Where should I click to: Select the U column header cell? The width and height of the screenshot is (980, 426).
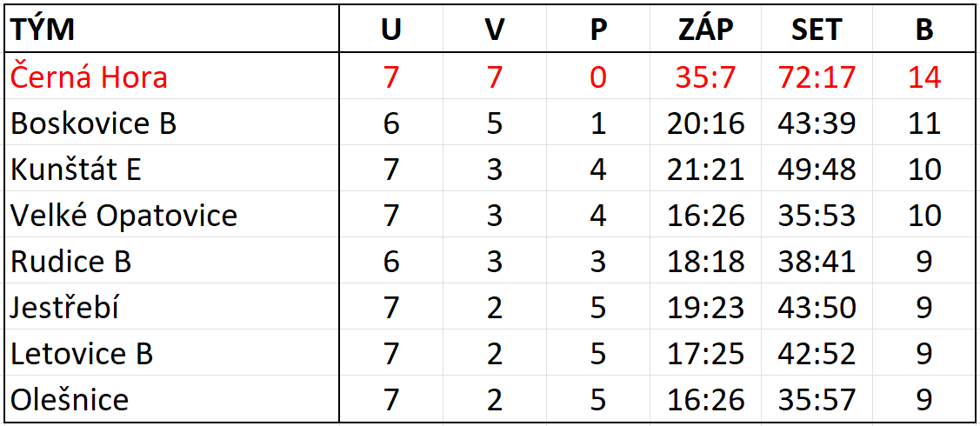(391, 30)
